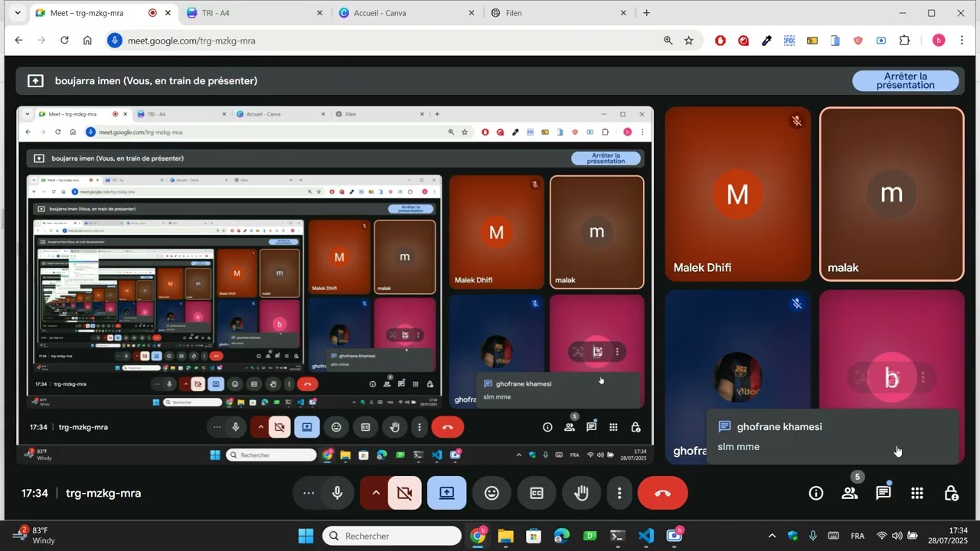Viewport: 980px width, 551px height.
Task: Open a new browser tab
Action: tap(647, 13)
